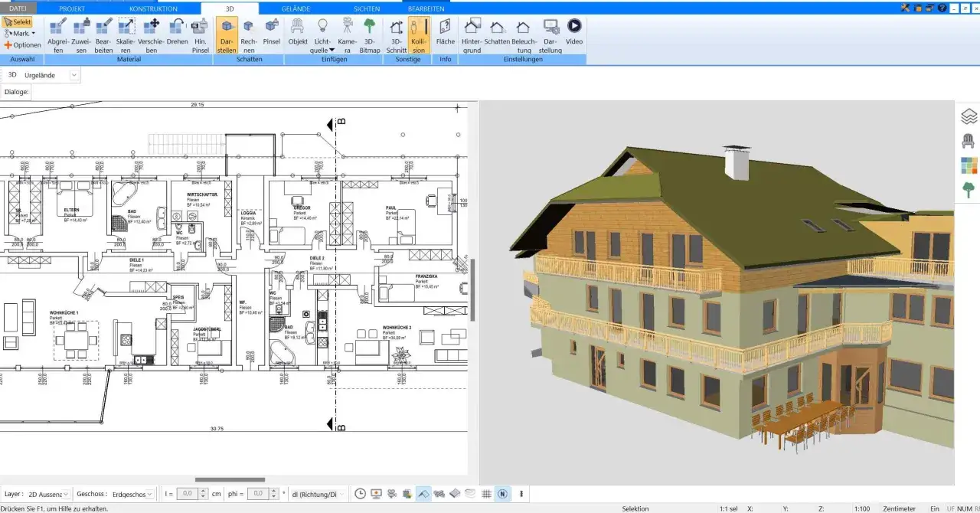Image resolution: width=980 pixels, height=513 pixels.
Task: Click the FRANZISKA room label
Action: click(x=426, y=276)
